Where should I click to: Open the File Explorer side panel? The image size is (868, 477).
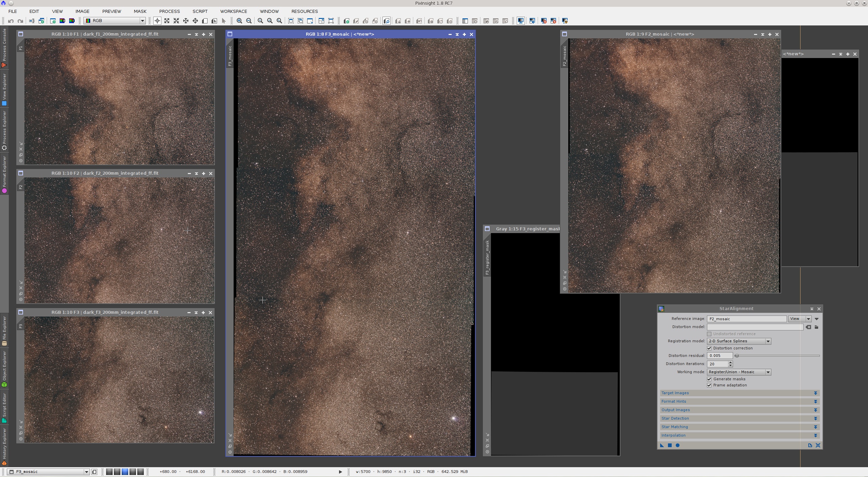[4, 330]
